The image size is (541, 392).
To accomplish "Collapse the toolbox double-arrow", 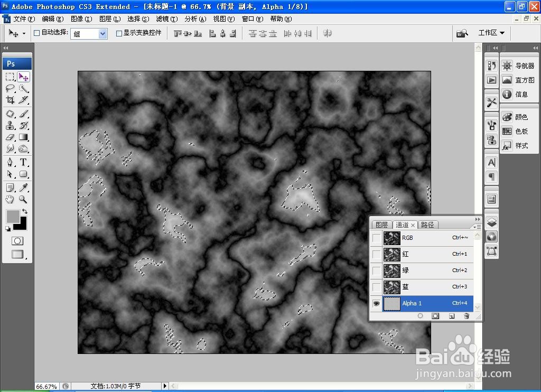I will click(x=5, y=48).
